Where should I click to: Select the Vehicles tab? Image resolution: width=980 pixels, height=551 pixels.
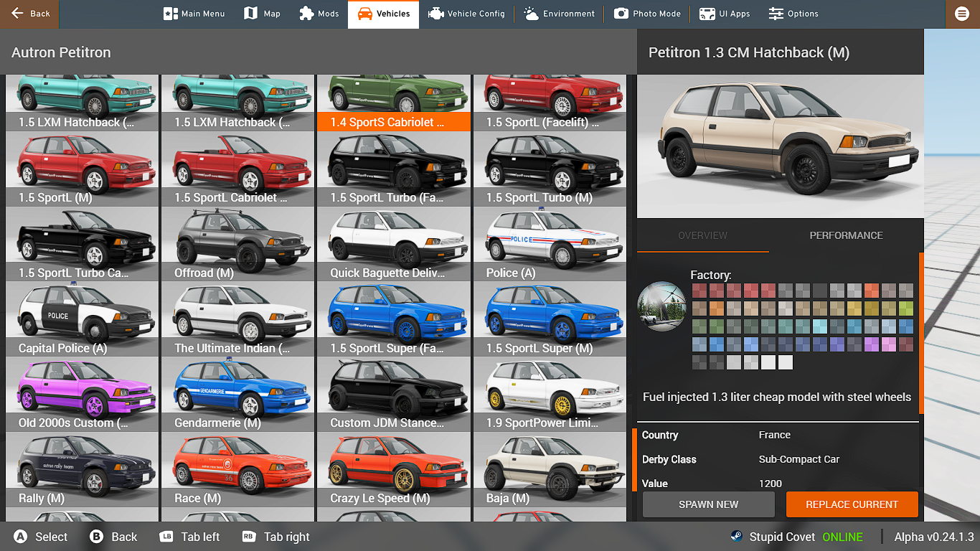coord(383,14)
